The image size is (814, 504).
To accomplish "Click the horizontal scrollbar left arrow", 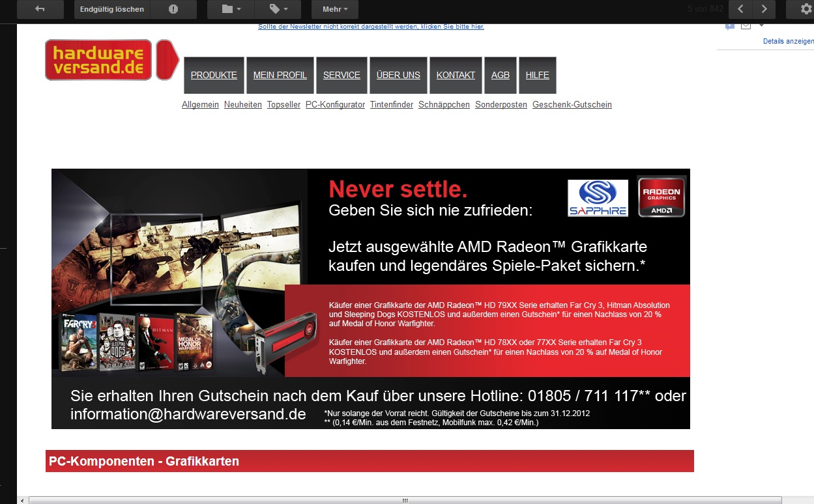I will click(x=23, y=500).
